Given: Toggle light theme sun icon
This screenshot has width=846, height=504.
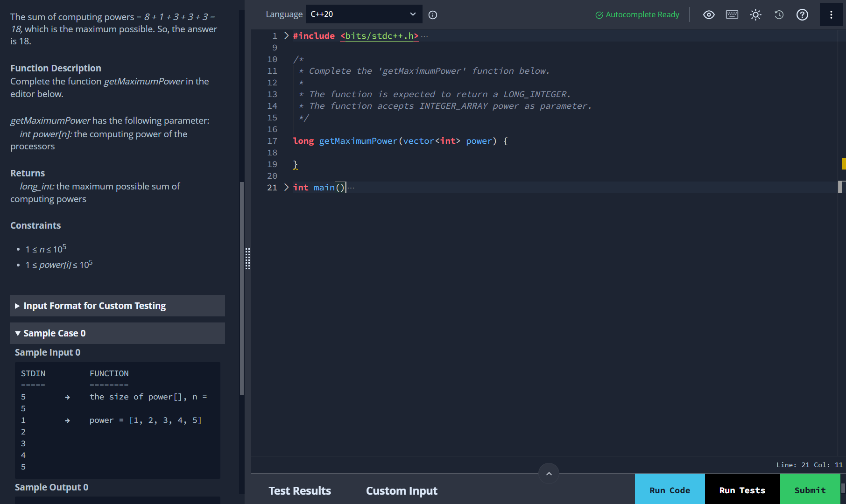Looking at the screenshot, I should coord(755,15).
